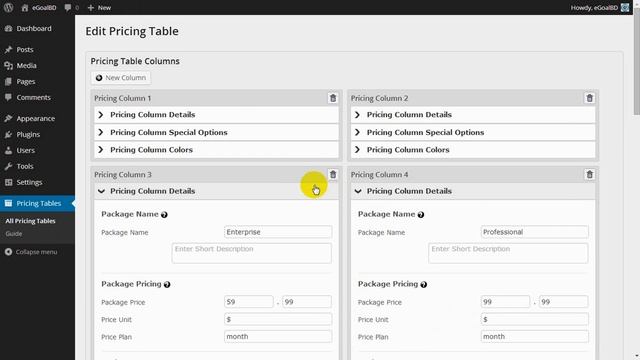Viewport: 640px width, 360px height.
Task: Click Column 3 short description box
Action: (x=252, y=253)
